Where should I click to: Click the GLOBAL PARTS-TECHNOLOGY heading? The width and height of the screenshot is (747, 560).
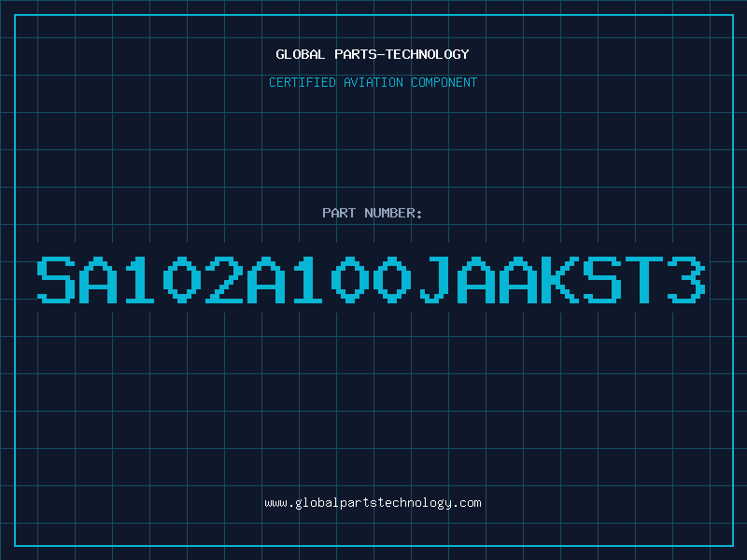[373, 54]
